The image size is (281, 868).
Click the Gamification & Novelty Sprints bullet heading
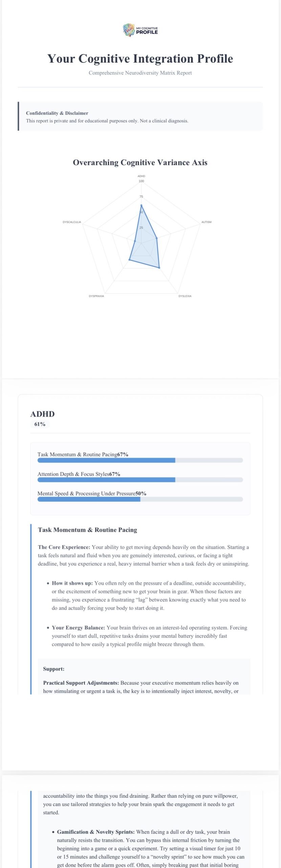tap(96, 832)
